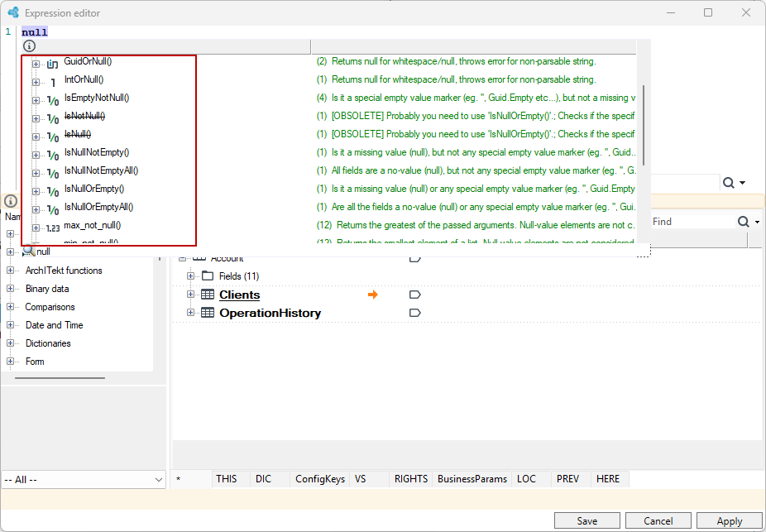Click the folder icon of Fields (11)

pos(208,276)
